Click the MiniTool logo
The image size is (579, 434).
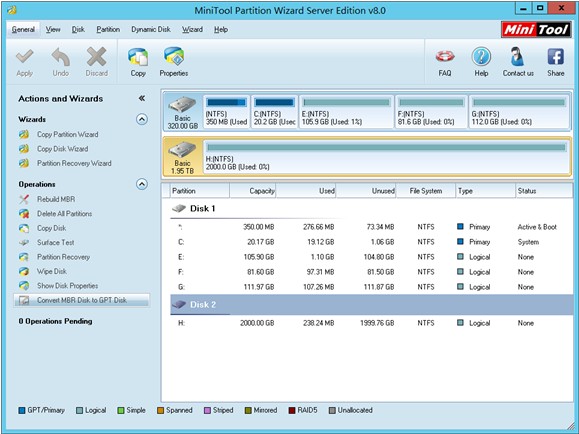coord(536,30)
